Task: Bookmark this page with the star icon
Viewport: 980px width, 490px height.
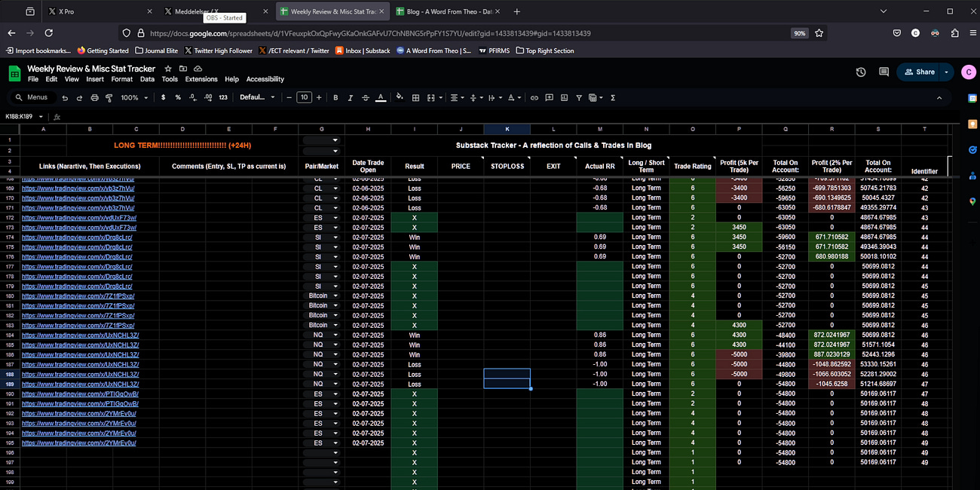Action: pyautogui.click(x=819, y=33)
